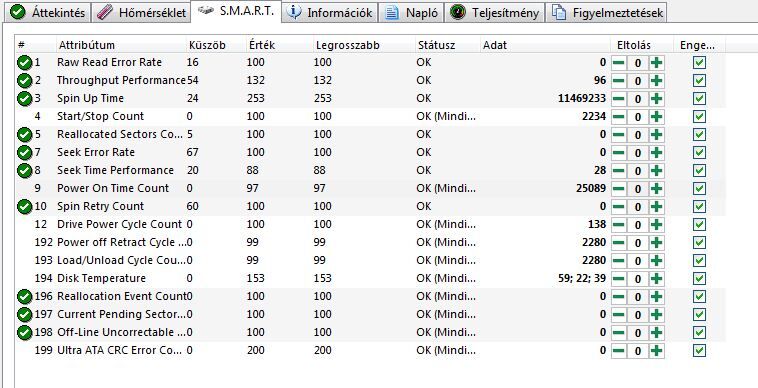Viewport: 758px width, 388px height.
Task: Select the Power On Time data 25089
Action: pos(591,188)
